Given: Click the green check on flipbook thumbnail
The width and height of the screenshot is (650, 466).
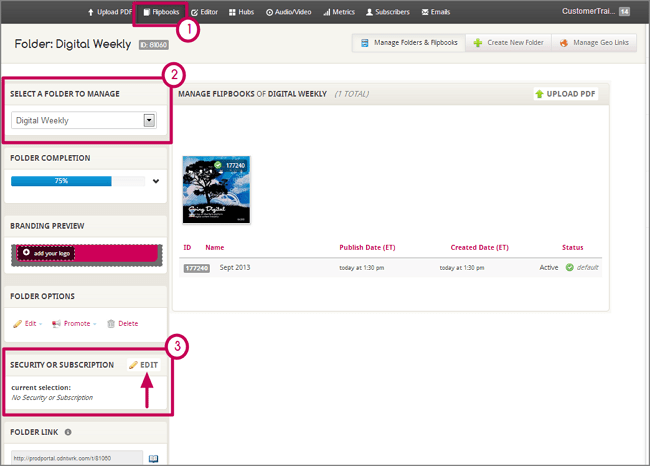Looking at the screenshot, I should pyautogui.click(x=218, y=165).
